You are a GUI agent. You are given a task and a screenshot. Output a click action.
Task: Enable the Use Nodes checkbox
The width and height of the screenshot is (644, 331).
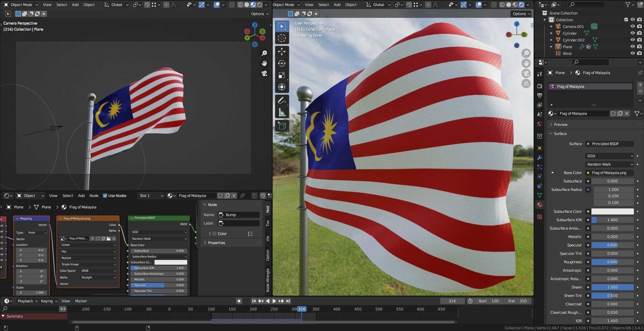point(105,196)
